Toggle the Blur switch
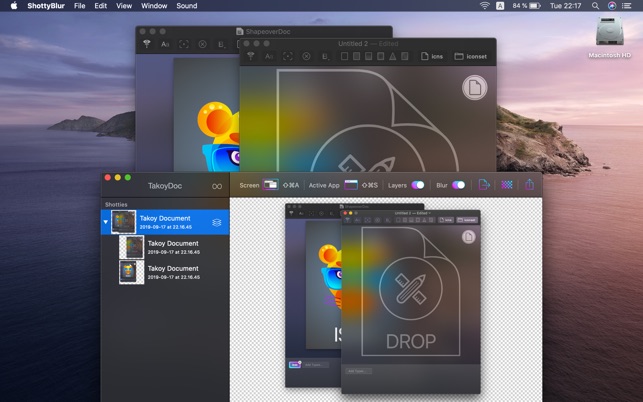The image size is (643, 402). pyautogui.click(x=458, y=185)
